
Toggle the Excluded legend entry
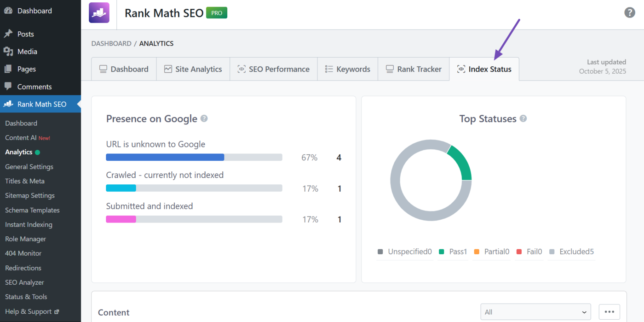coord(572,252)
